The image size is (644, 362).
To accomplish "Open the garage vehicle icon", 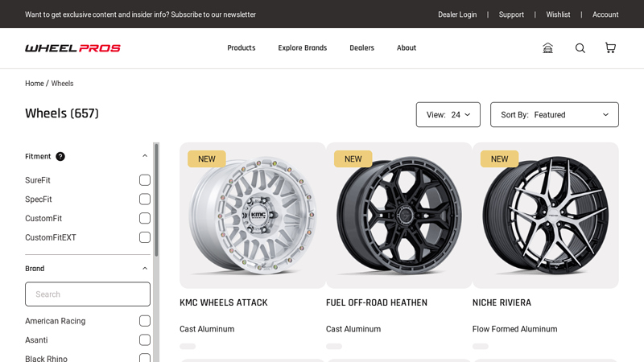I will pos(548,48).
